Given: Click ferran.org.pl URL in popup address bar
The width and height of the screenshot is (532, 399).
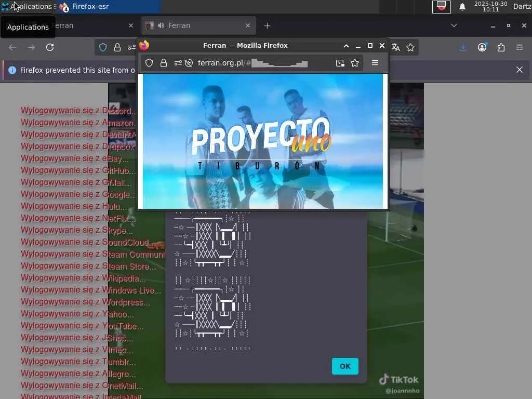Looking at the screenshot, I should [252, 63].
